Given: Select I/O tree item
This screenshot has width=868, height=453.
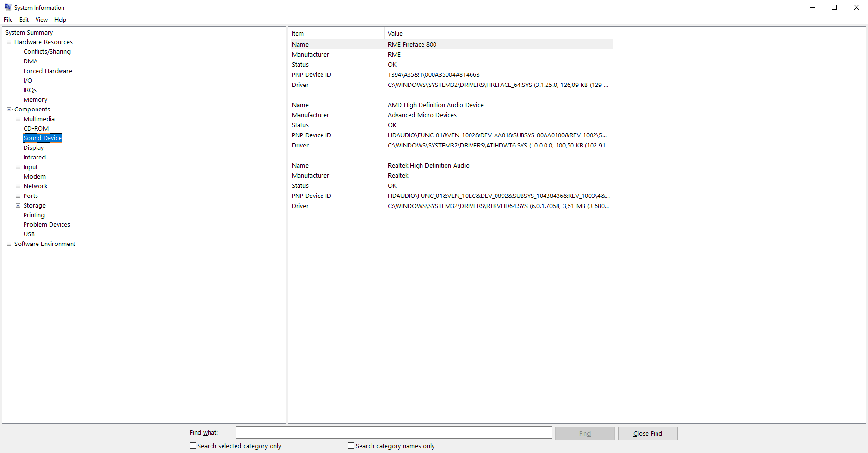Looking at the screenshot, I should 28,80.
